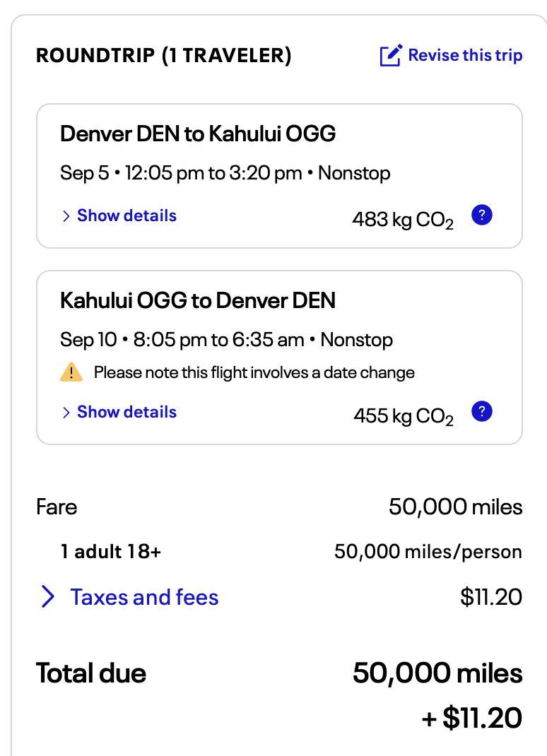Viewport: 547px width, 756px height.
Task: Click the 483 kg CO2 emissions value
Action: 402,220
